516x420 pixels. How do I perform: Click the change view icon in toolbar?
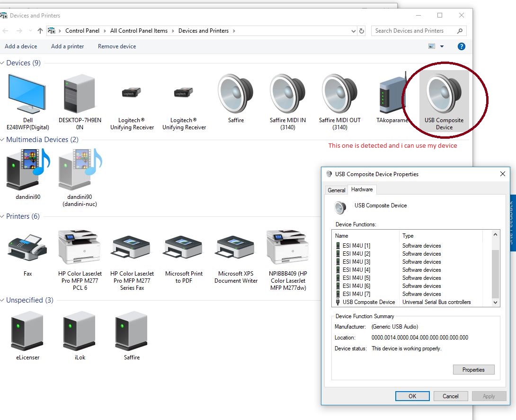(x=432, y=46)
